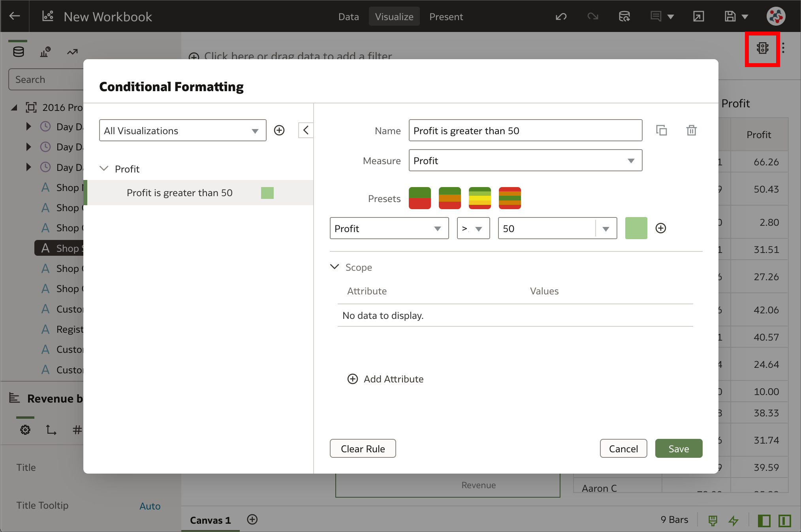Screen dimensions: 801x532
Task: Toggle the left panel layout icon
Action: pos(764,521)
